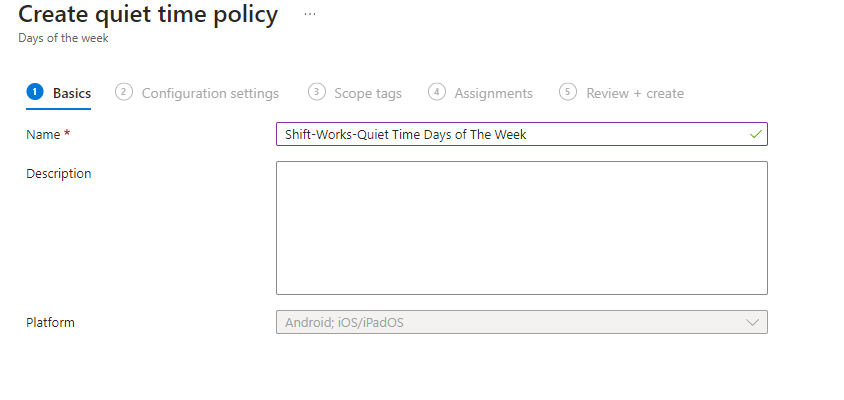Click inside the Description text box

click(521, 228)
